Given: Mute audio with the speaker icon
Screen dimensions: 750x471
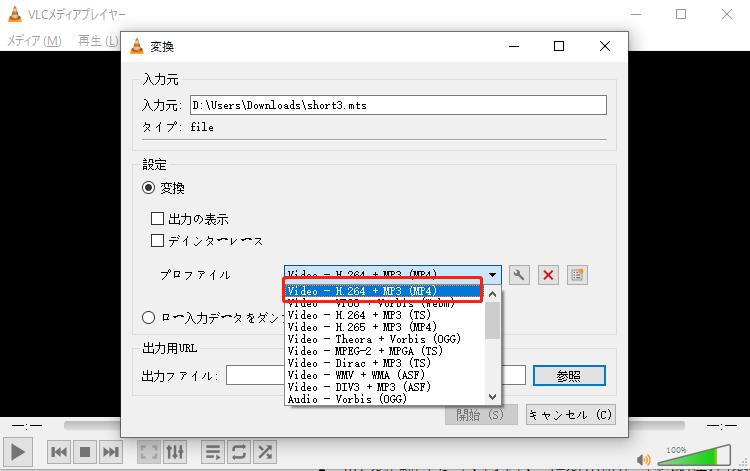Looking at the screenshot, I should click(643, 460).
